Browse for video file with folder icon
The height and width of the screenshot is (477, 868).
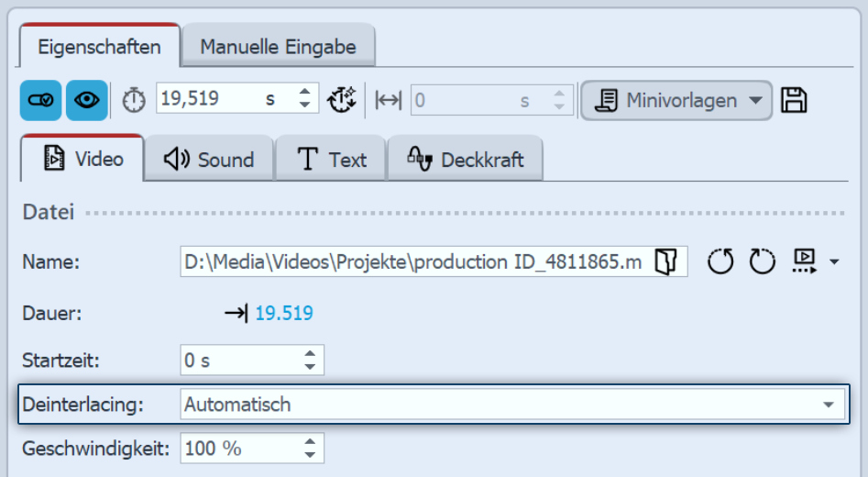click(x=666, y=262)
